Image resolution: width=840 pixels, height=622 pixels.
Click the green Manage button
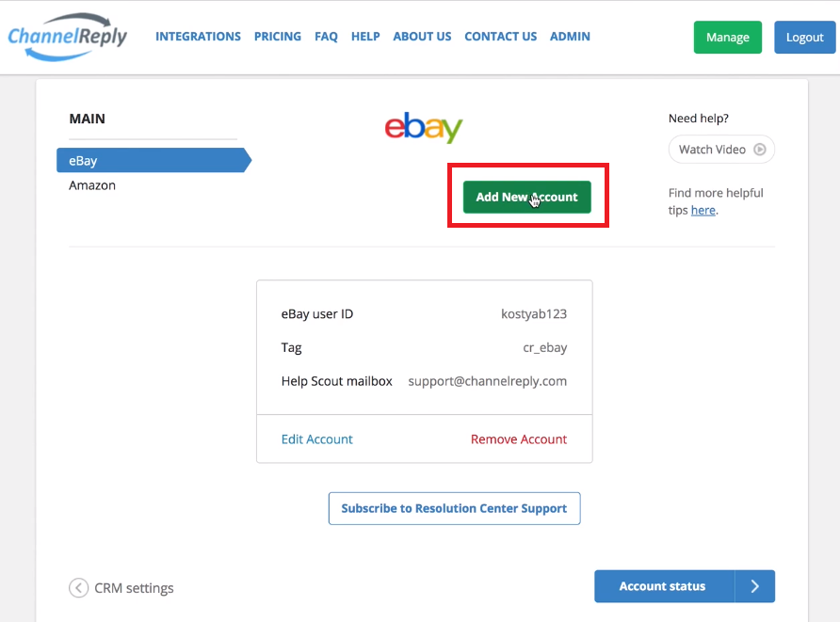[x=728, y=37]
